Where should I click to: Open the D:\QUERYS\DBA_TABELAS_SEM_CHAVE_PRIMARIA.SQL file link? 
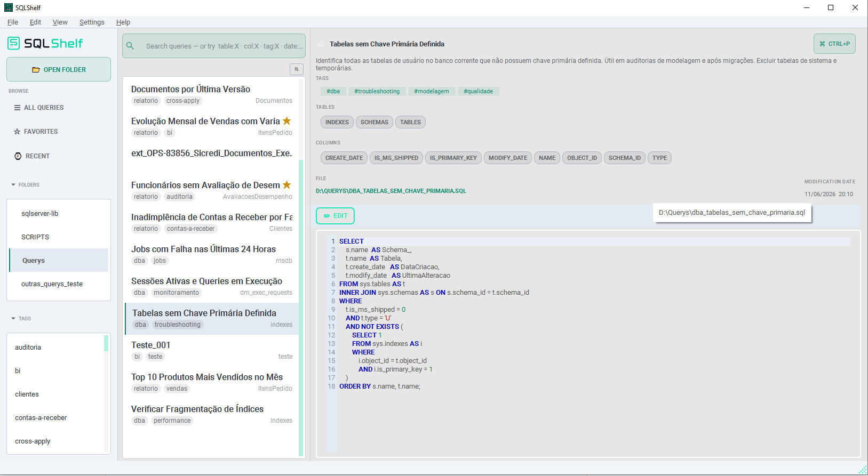[391, 191]
